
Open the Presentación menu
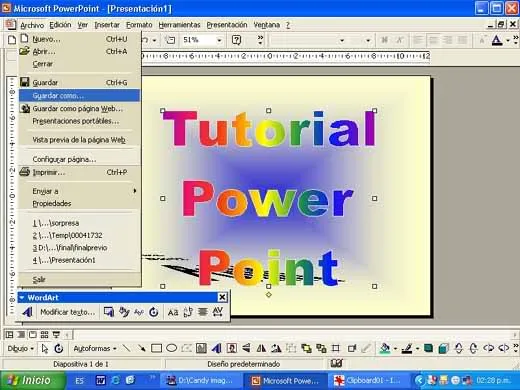point(227,25)
